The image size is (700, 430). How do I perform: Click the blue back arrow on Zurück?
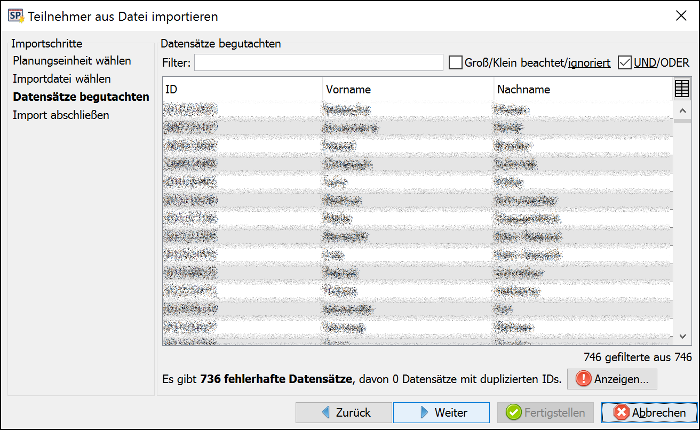coord(326,412)
